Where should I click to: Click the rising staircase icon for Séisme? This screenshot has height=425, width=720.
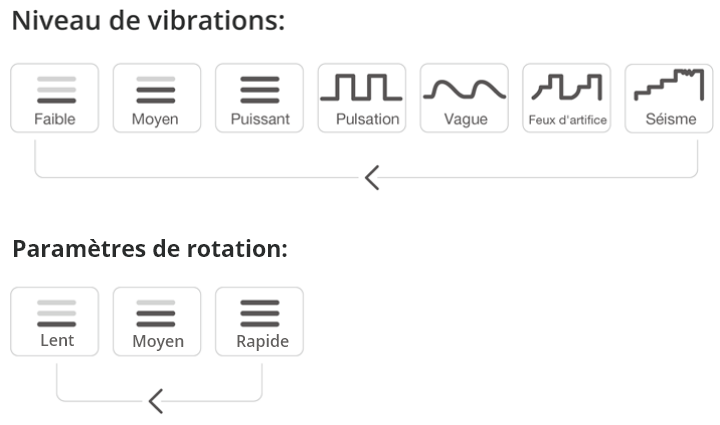669,85
